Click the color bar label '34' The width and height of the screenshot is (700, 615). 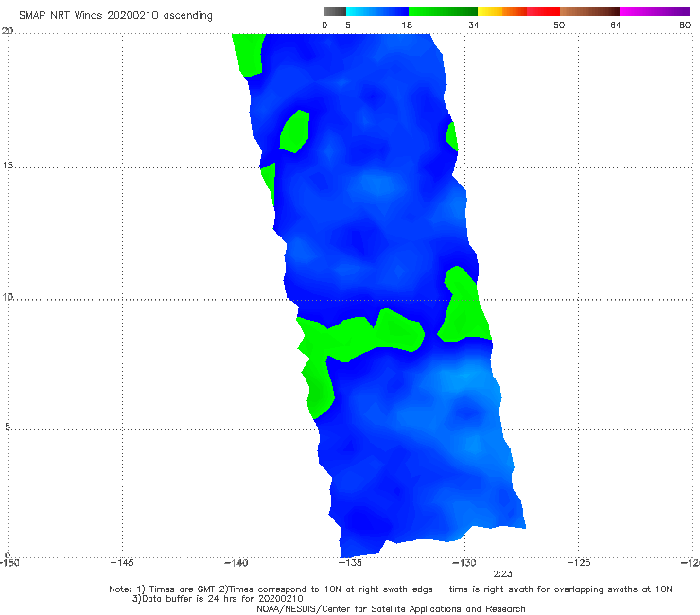(x=474, y=25)
